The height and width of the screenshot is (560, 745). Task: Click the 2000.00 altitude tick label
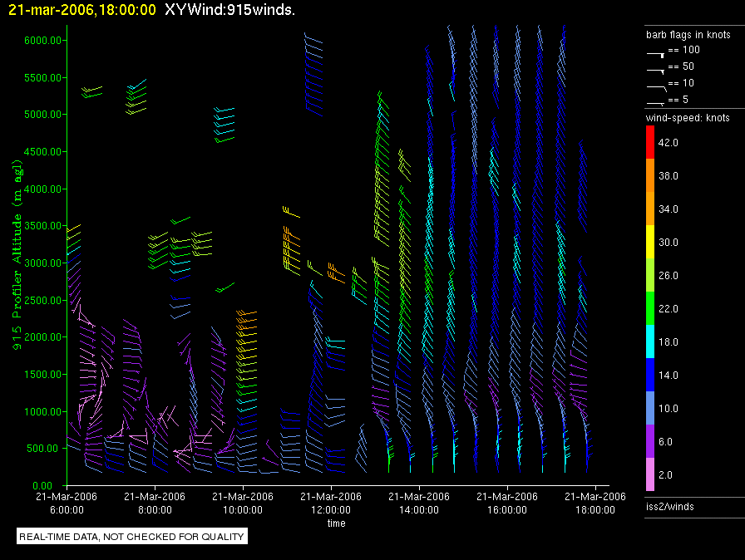click(42, 337)
